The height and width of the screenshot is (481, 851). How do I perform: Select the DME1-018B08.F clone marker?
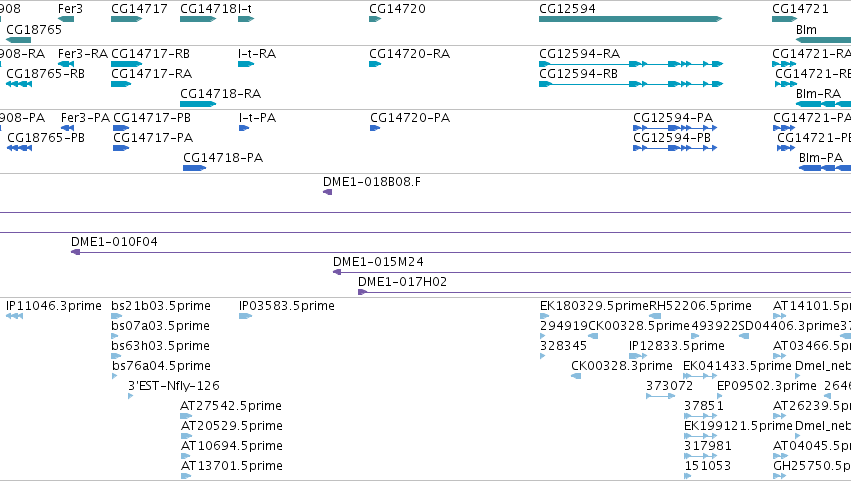(327, 192)
